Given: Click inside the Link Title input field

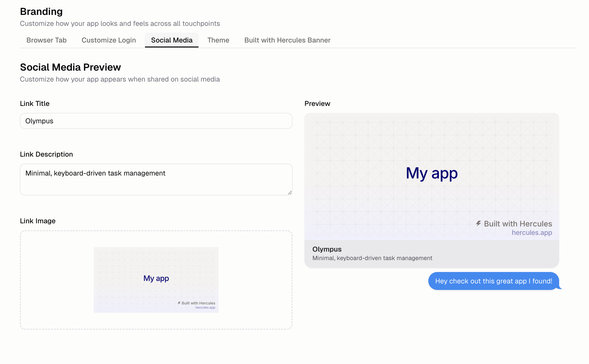Looking at the screenshot, I should pyautogui.click(x=156, y=121).
